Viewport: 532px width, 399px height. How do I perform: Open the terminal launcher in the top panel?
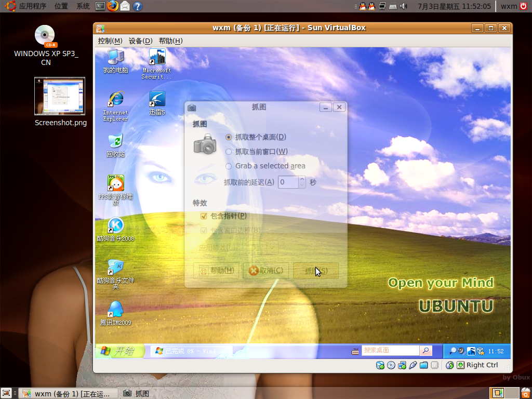(x=100, y=6)
